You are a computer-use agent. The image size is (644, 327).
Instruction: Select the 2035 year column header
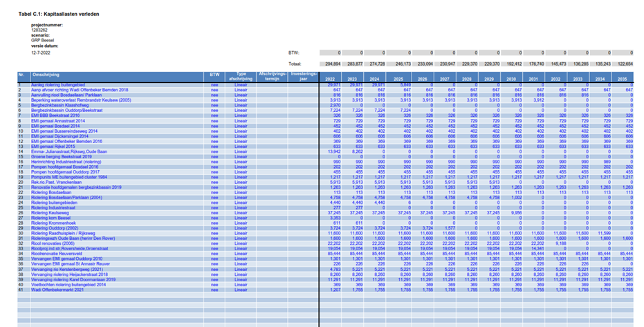pos(623,79)
